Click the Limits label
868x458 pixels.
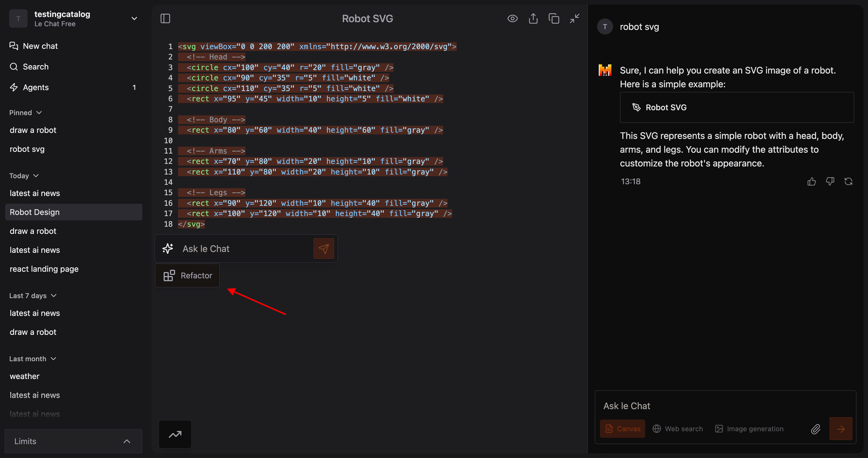coord(25,442)
